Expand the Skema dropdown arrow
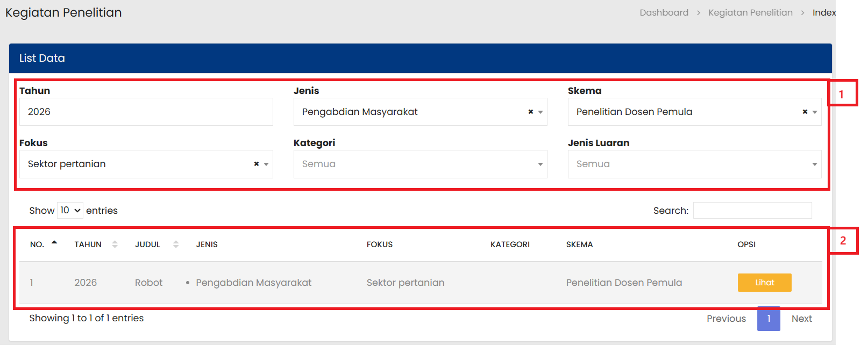Screen dimensions: 868x353 point(815,112)
